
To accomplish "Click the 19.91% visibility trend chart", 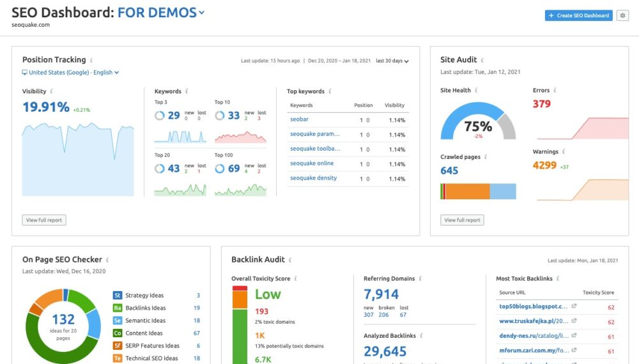I will click(78, 159).
